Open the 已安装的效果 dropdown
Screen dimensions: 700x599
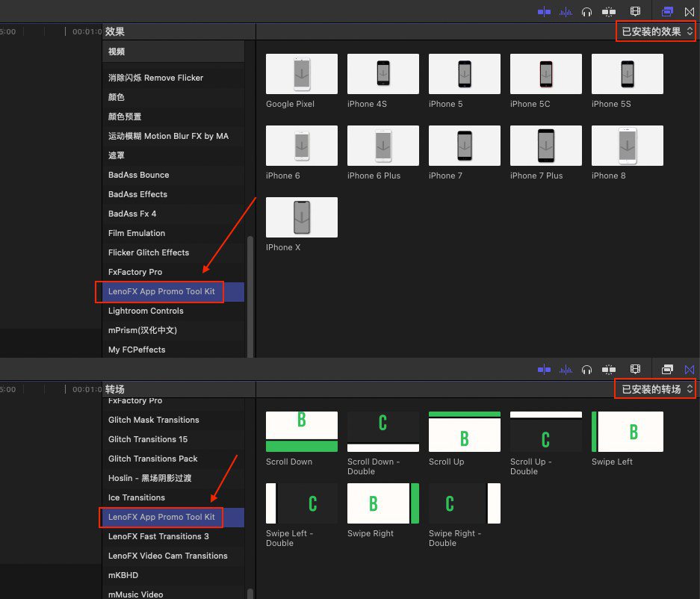click(656, 31)
